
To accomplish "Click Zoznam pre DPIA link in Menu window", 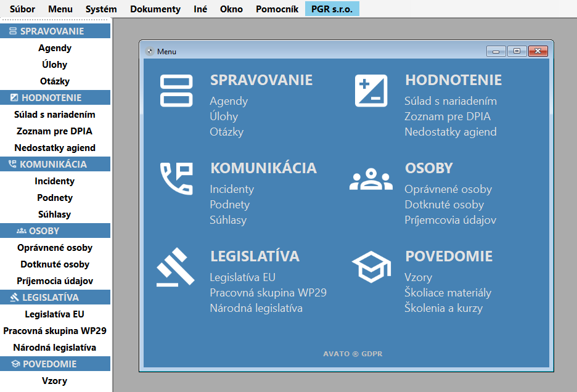I will pos(448,116).
